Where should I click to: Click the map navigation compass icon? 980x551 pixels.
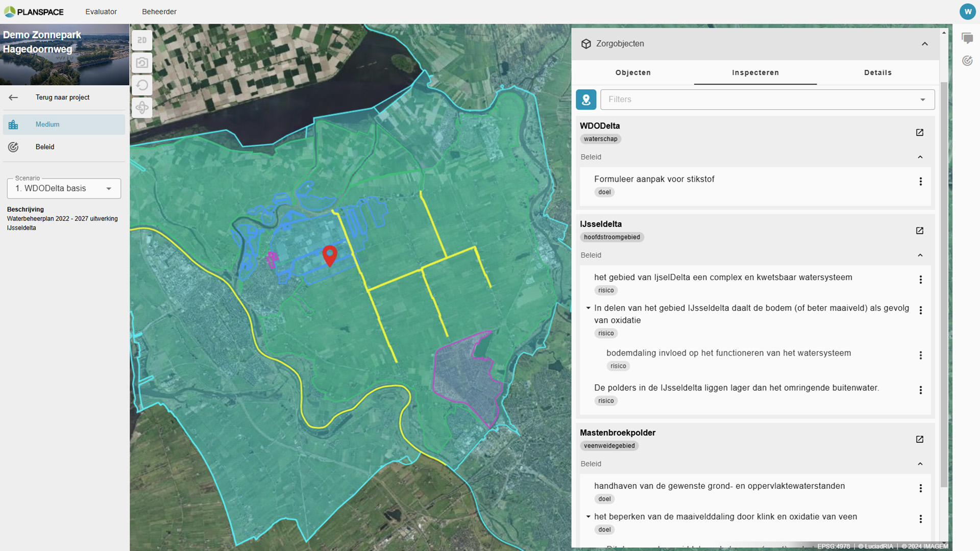tap(142, 108)
